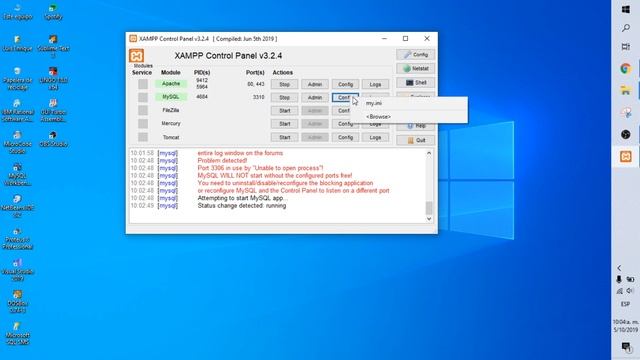Click the Apache module label
Viewport: 640px width, 360px height.
171,84
